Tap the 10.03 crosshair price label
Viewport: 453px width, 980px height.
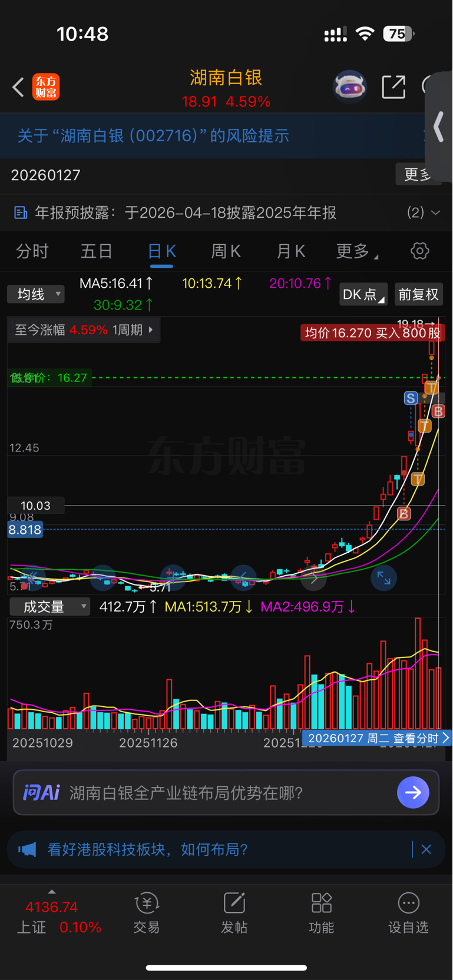coord(35,506)
